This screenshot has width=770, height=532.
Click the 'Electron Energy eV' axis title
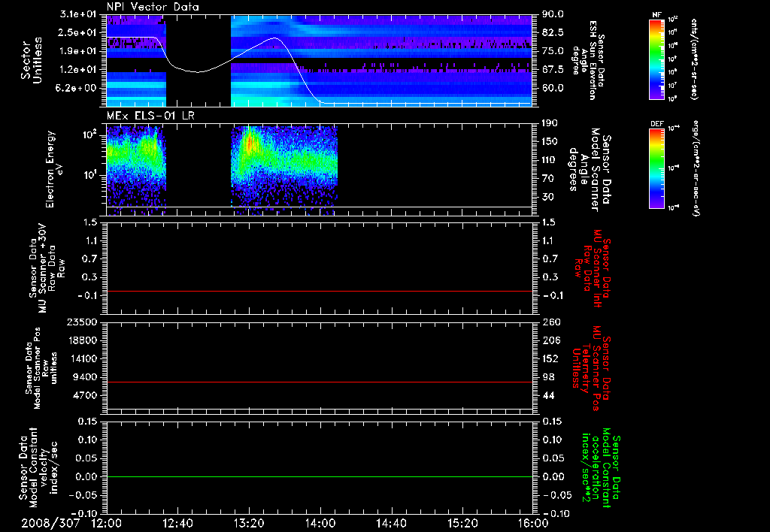pyautogui.click(x=53, y=169)
